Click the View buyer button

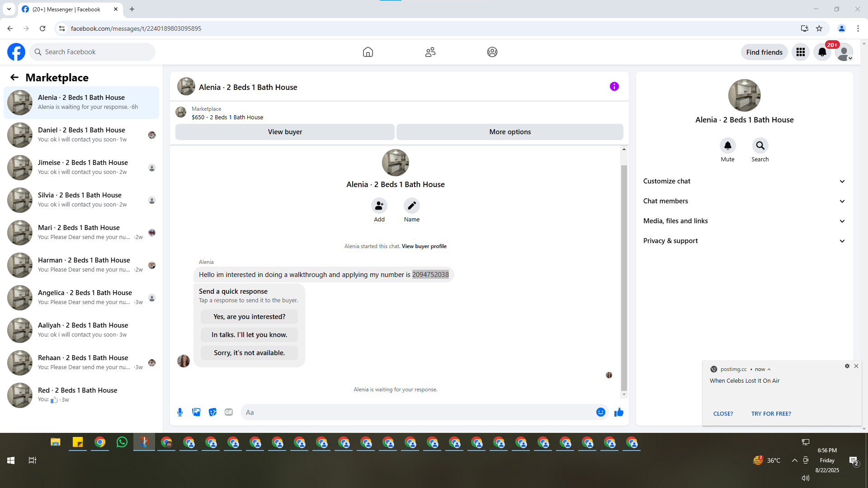point(285,132)
